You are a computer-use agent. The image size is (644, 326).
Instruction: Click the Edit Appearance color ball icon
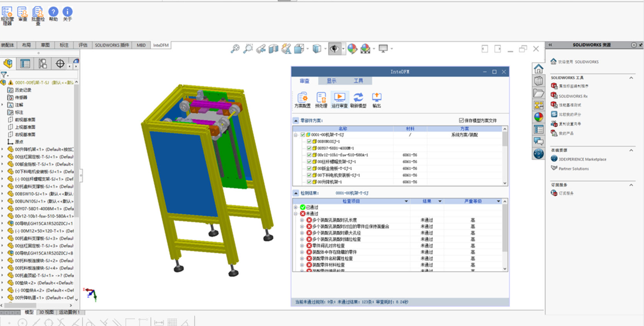(x=352, y=49)
